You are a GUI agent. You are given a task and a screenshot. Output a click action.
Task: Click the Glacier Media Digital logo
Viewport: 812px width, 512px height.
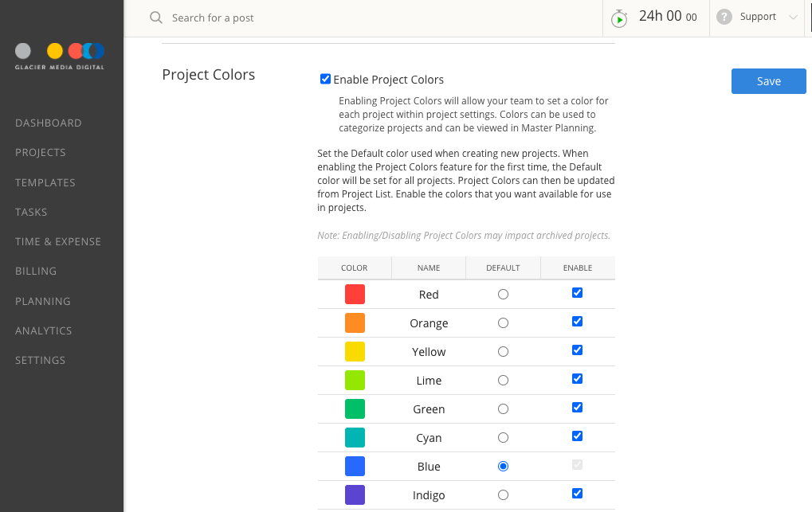(x=60, y=55)
